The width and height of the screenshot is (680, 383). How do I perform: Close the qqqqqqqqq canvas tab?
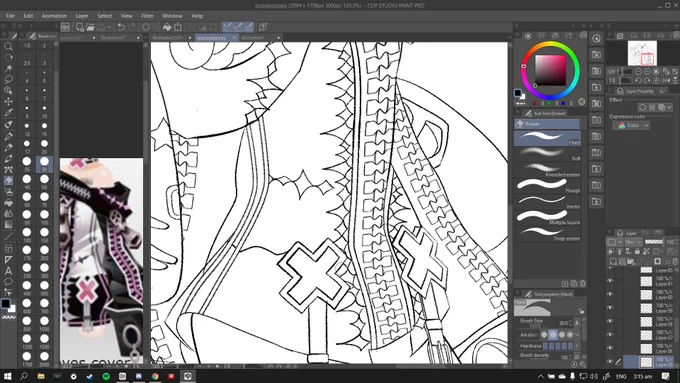click(234, 38)
